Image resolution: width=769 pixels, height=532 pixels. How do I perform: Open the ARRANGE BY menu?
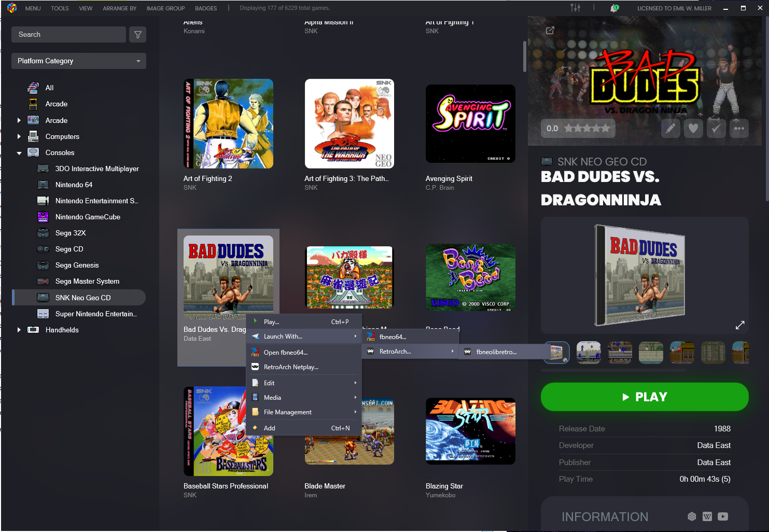(120, 8)
